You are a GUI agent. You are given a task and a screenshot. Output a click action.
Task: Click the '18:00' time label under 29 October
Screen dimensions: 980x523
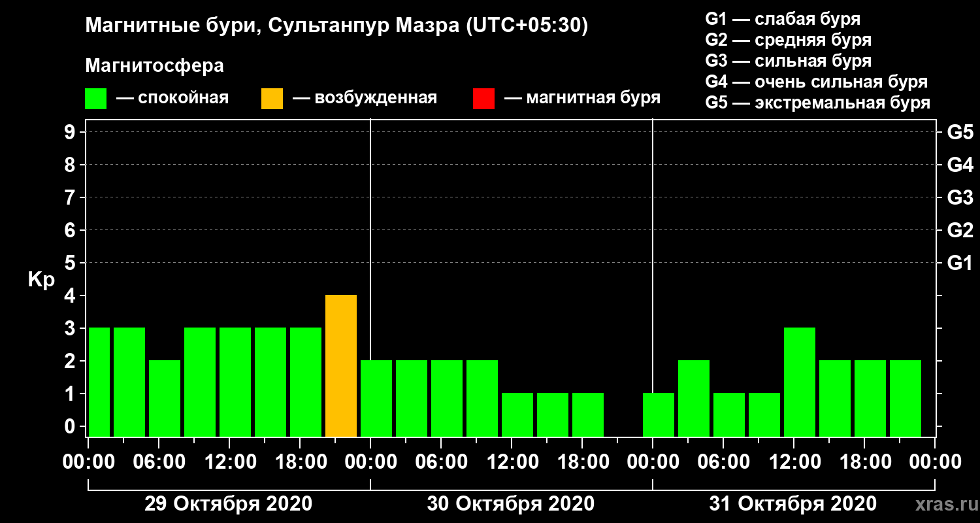pyautogui.click(x=300, y=462)
